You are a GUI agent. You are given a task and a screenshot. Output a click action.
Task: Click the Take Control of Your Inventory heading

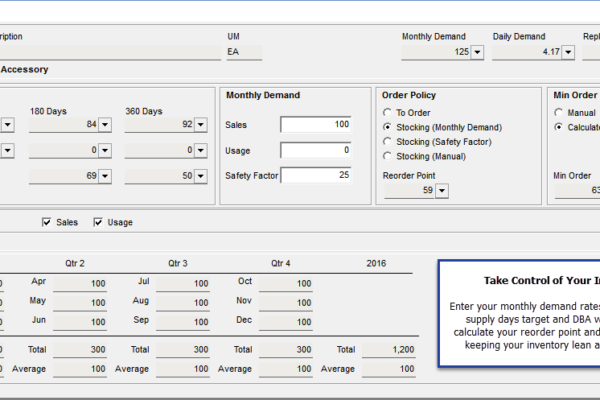(x=541, y=281)
